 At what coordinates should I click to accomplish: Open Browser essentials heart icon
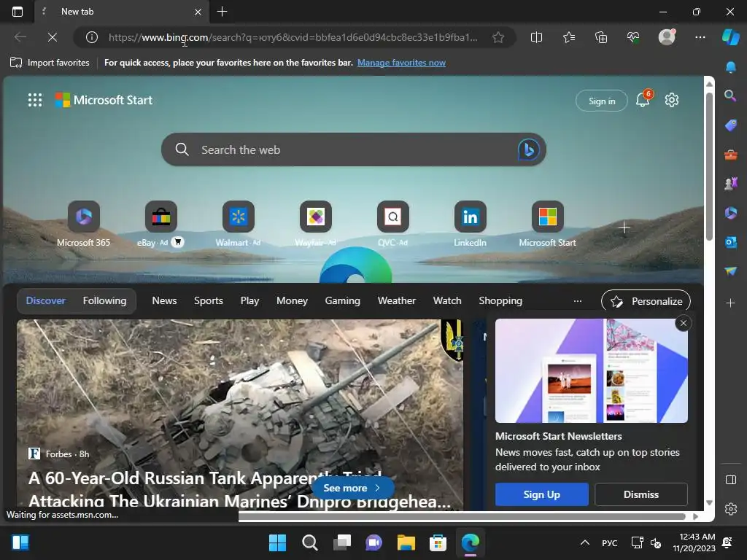pos(633,37)
